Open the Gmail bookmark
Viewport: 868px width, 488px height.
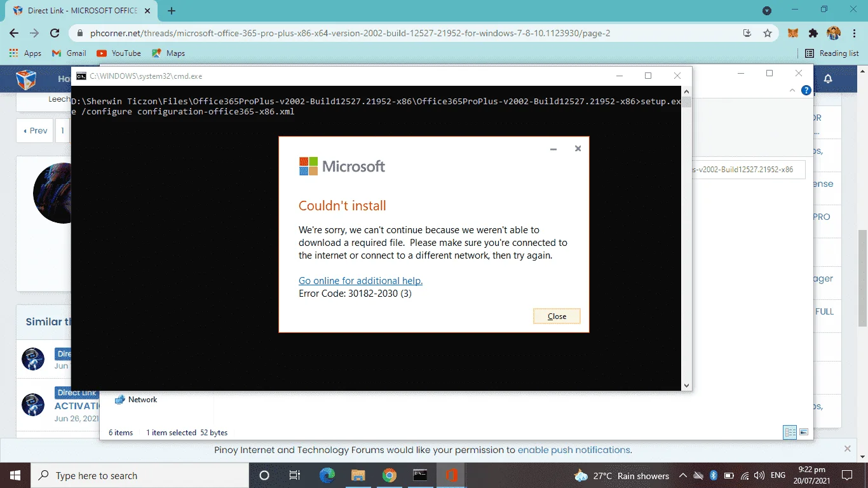pyautogui.click(x=69, y=53)
